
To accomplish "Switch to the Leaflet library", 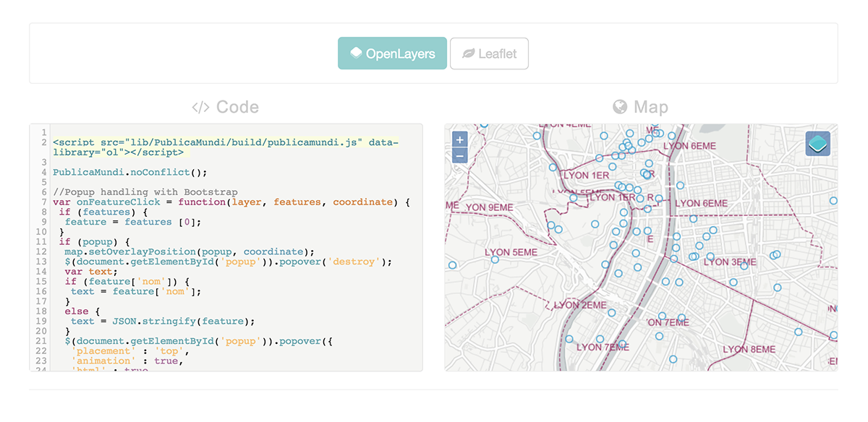I will point(489,53).
